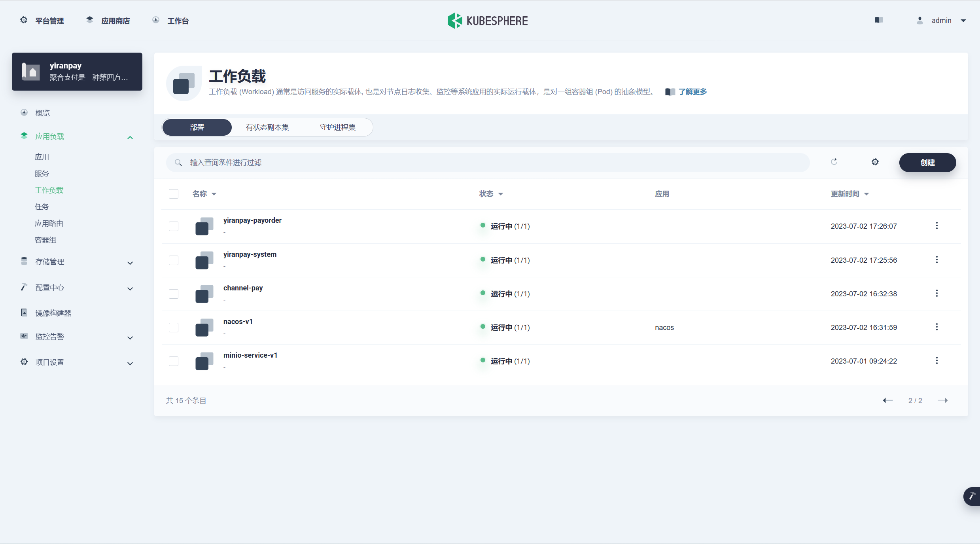Click the KubeSphere logo
The width and height of the screenshot is (980, 544).
pyautogui.click(x=488, y=21)
